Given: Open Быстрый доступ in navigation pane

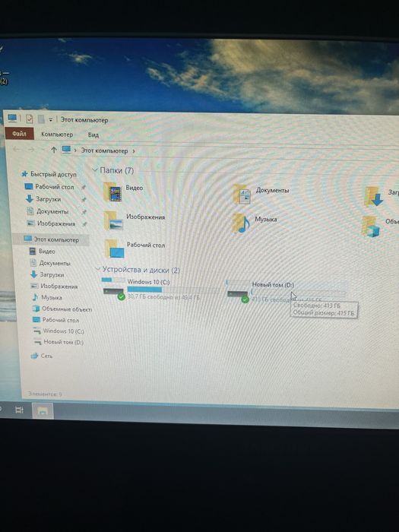Looking at the screenshot, I should pyautogui.click(x=53, y=174).
